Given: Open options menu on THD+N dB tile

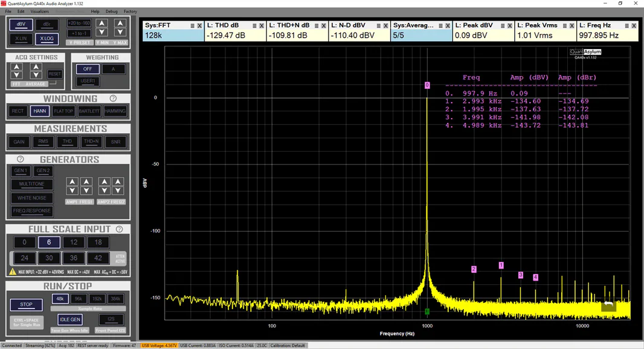Looking at the screenshot, I should click(317, 25).
